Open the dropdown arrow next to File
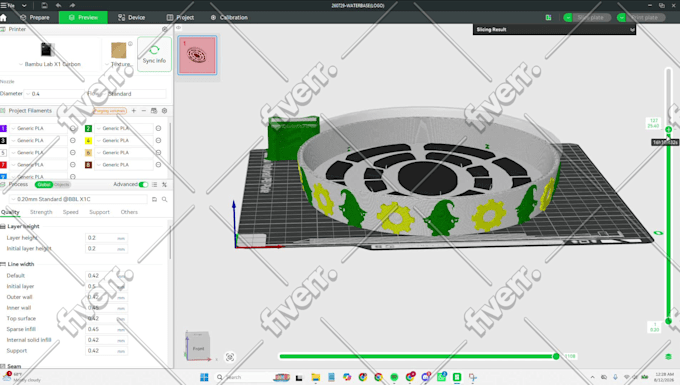 [24, 6]
